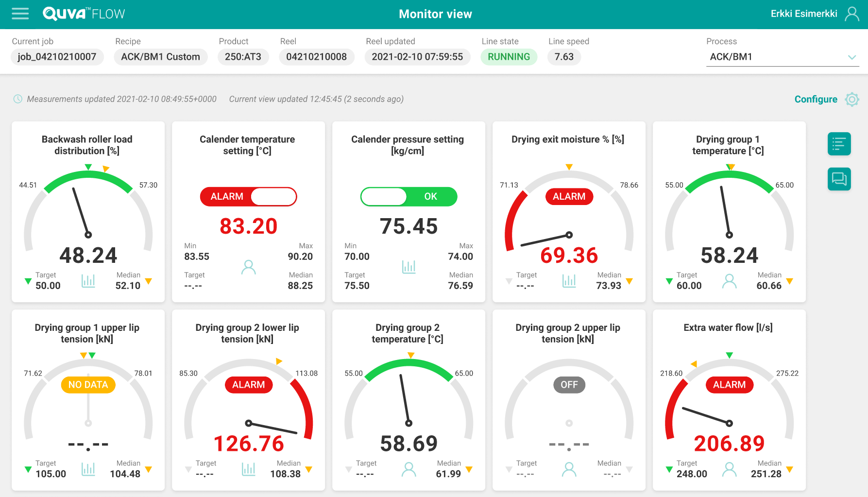868x497 pixels.
Task: Click grey target triangle on Drying exit moisture card
Action: 509,281
